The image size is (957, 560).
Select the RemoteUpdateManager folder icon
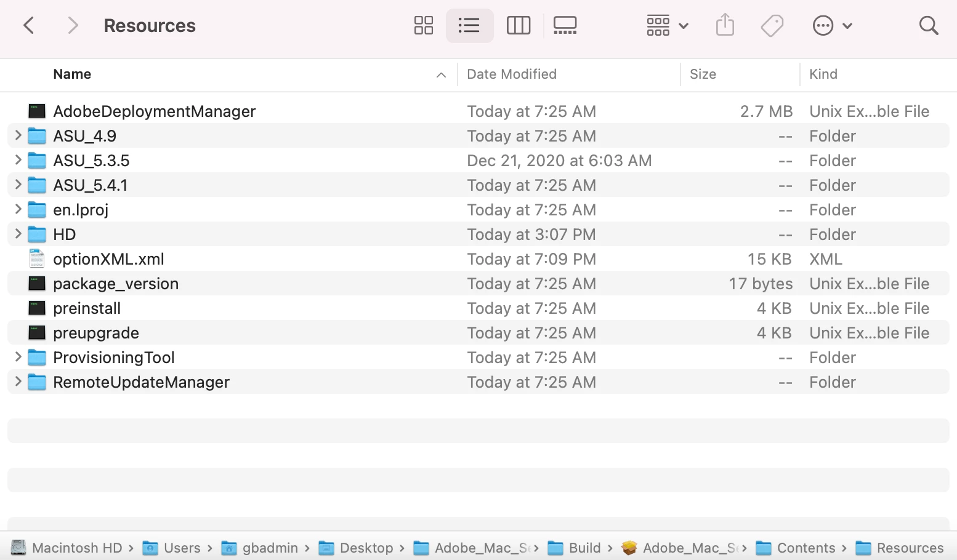point(37,382)
